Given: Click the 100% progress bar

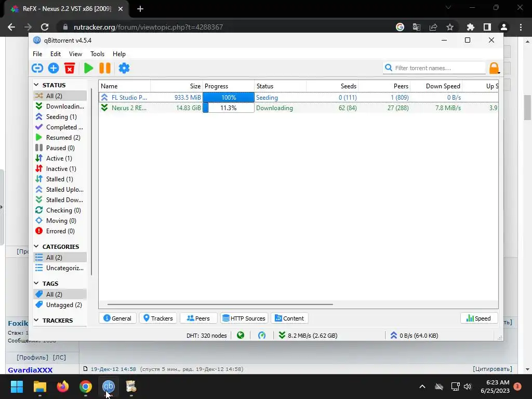Looking at the screenshot, I should click(229, 97).
